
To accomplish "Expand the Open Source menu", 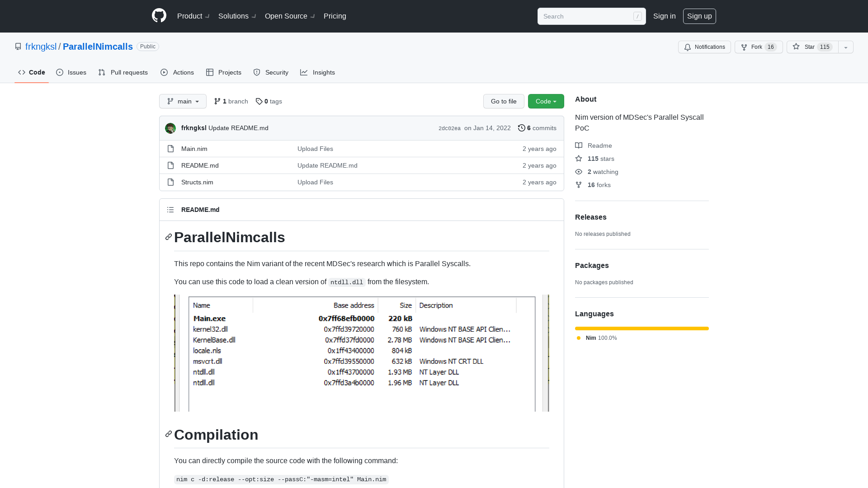I will click(x=290, y=16).
